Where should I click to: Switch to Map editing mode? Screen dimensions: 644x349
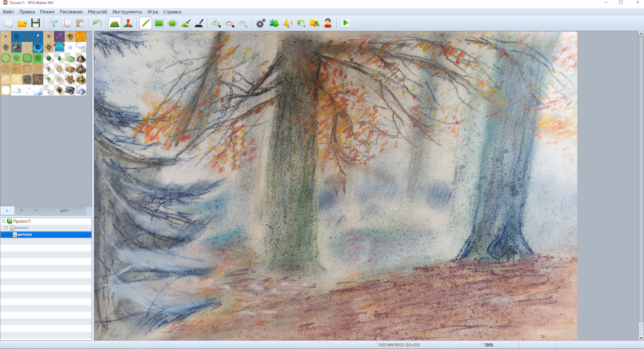(x=115, y=23)
